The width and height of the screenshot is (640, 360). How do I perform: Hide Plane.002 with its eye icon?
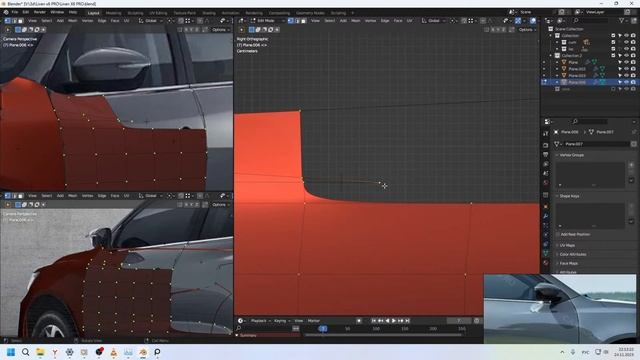coord(627,69)
